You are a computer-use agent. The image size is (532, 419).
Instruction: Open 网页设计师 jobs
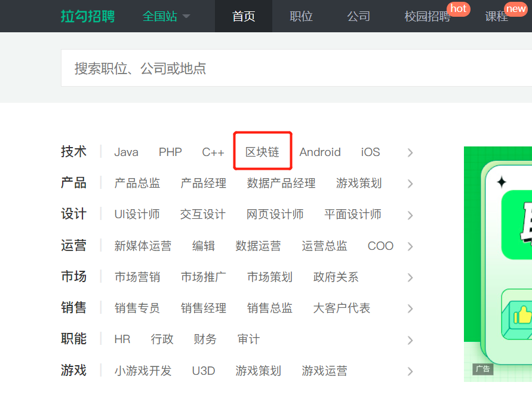(x=275, y=215)
